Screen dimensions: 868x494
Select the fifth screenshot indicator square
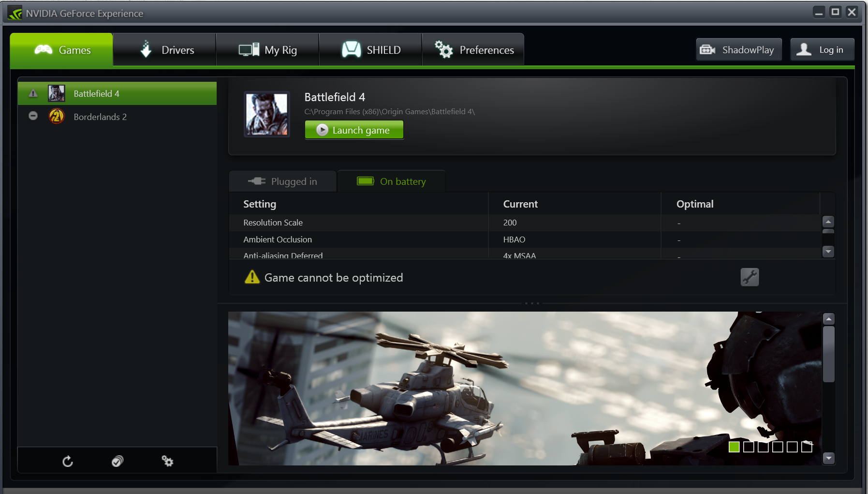(792, 447)
